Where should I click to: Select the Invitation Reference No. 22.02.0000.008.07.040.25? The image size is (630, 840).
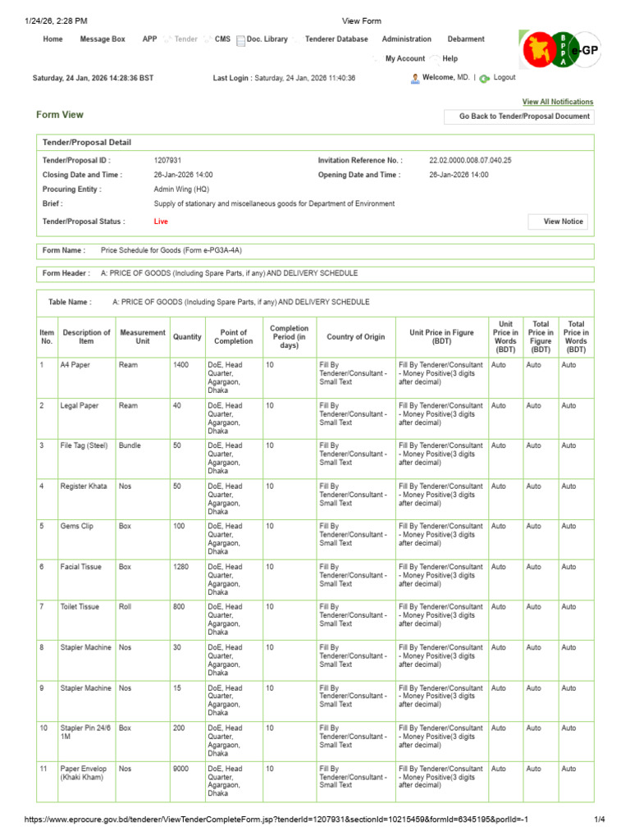pos(470,160)
